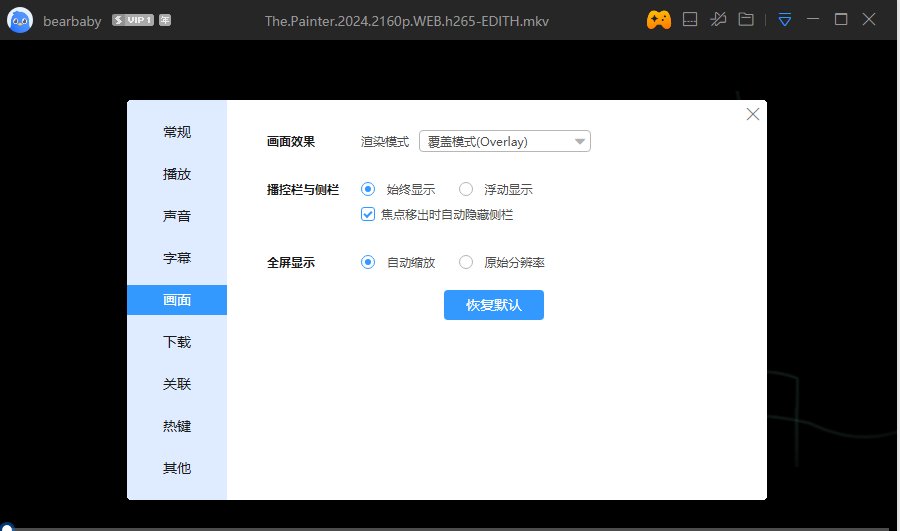
Task: Click the bearbaby user avatar
Action: coord(20,20)
